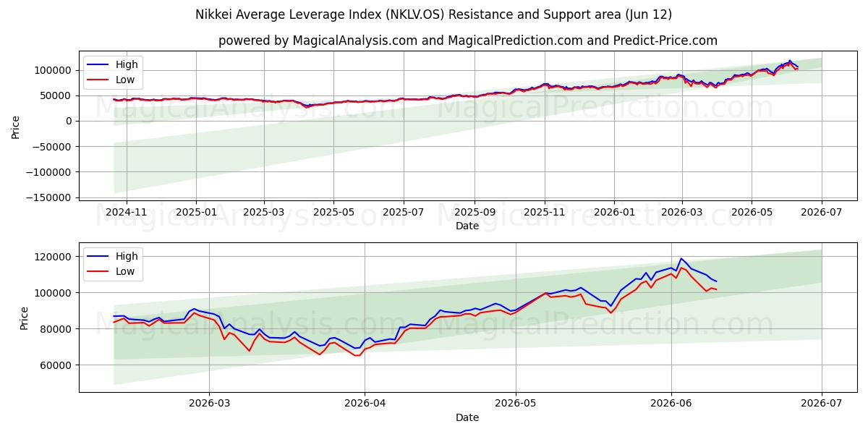Click the 2026-06 tick label
This screenshot has height=434, width=868.
point(671,403)
